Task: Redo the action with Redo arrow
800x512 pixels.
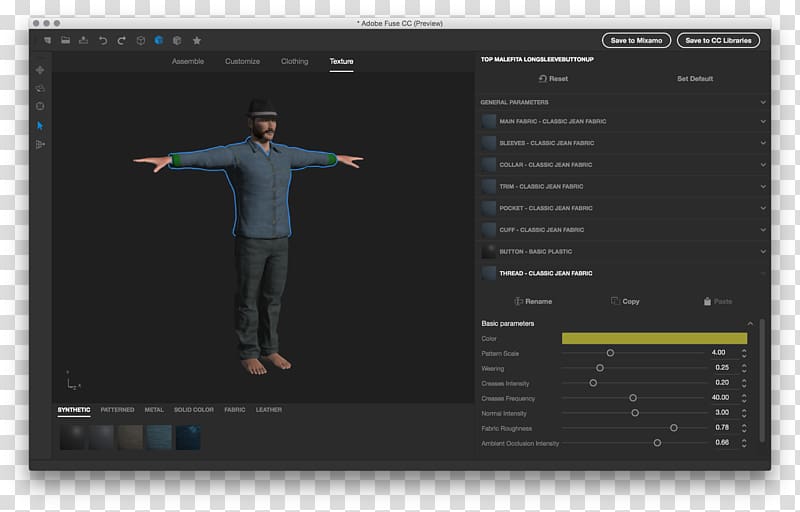Action: 121,40
